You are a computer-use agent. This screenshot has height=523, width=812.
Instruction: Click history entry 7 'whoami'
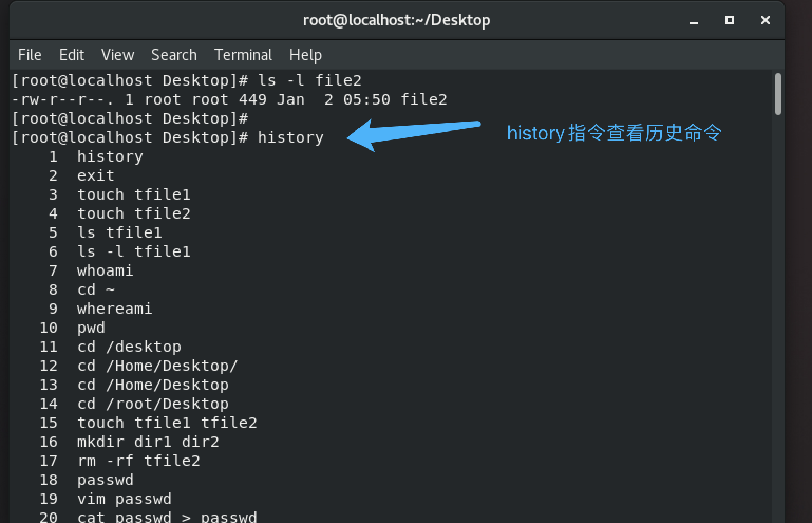105,270
